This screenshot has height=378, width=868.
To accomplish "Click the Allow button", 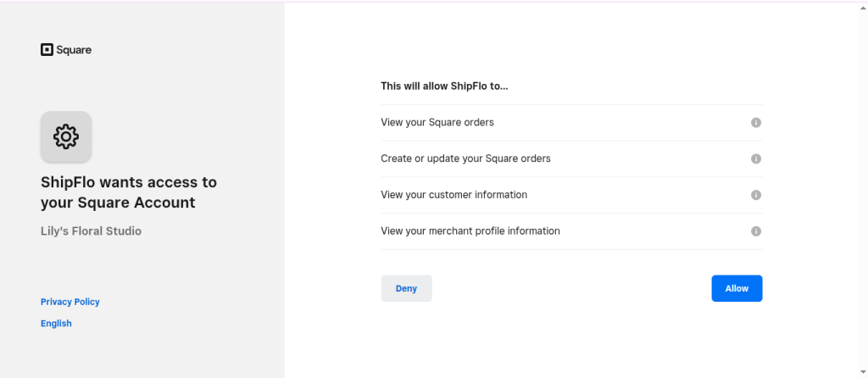I will point(737,288).
